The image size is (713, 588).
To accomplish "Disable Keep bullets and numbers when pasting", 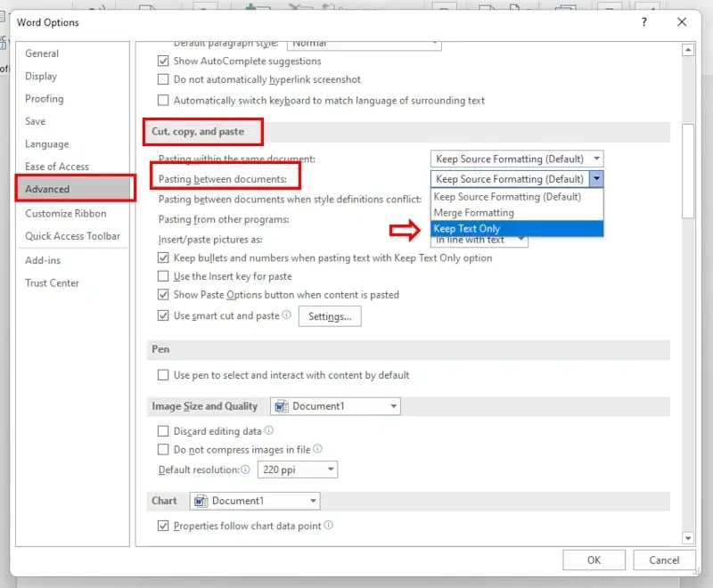I will [x=164, y=257].
